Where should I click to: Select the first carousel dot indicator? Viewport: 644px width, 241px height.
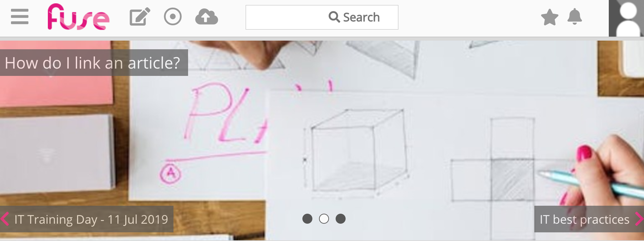click(x=307, y=219)
